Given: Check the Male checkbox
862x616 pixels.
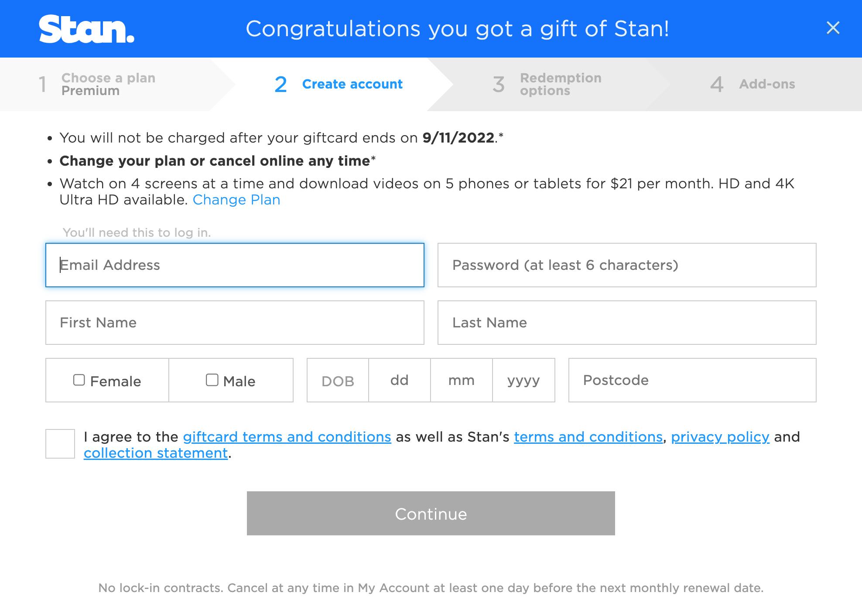Looking at the screenshot, I should coord(212,380).
